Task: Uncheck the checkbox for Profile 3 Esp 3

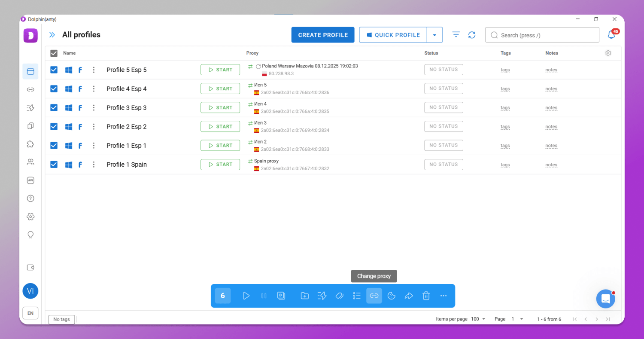Action: tap(54, 107)
